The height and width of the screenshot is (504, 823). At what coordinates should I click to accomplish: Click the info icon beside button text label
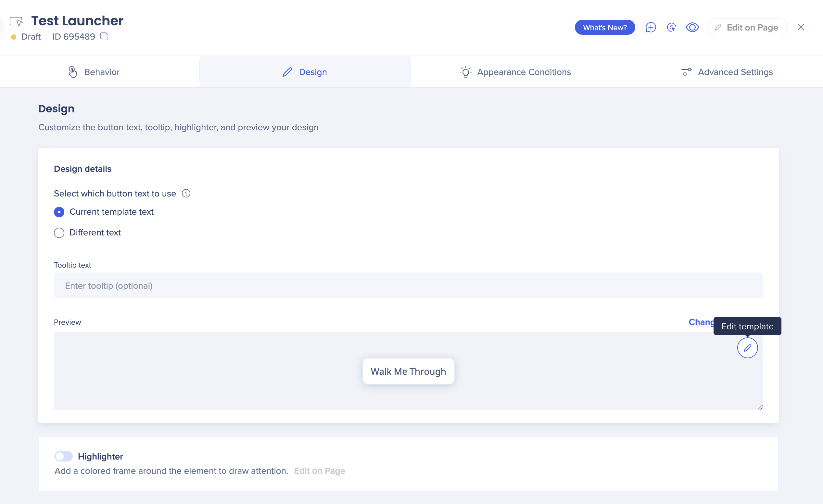click(186, 193)
